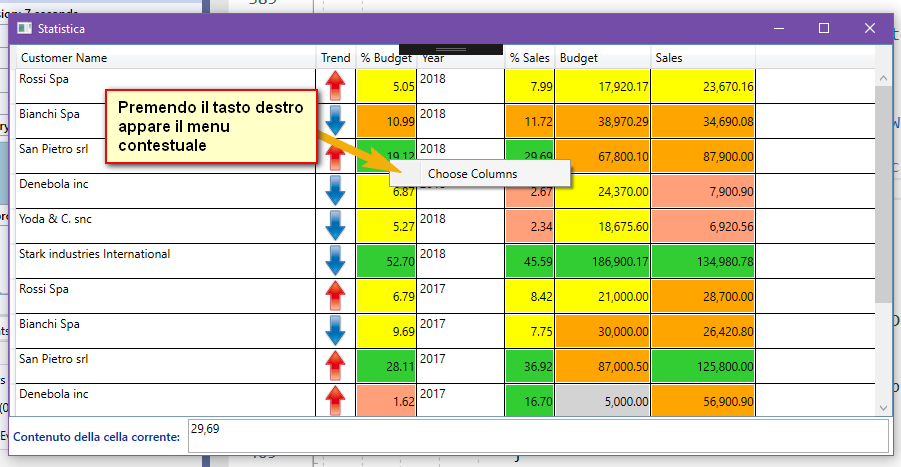
Task: Click the vertical scrollbar thumb
Action: [882, 190]
